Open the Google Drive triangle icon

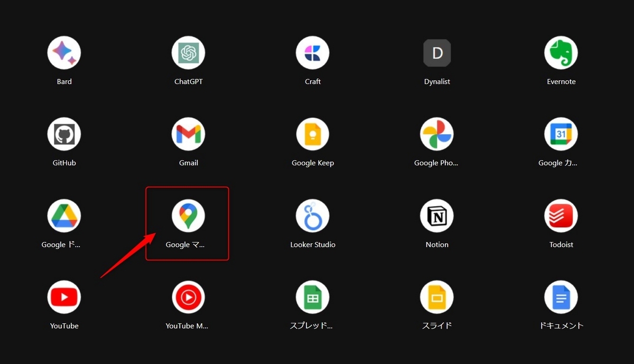[x=64, y=216]
